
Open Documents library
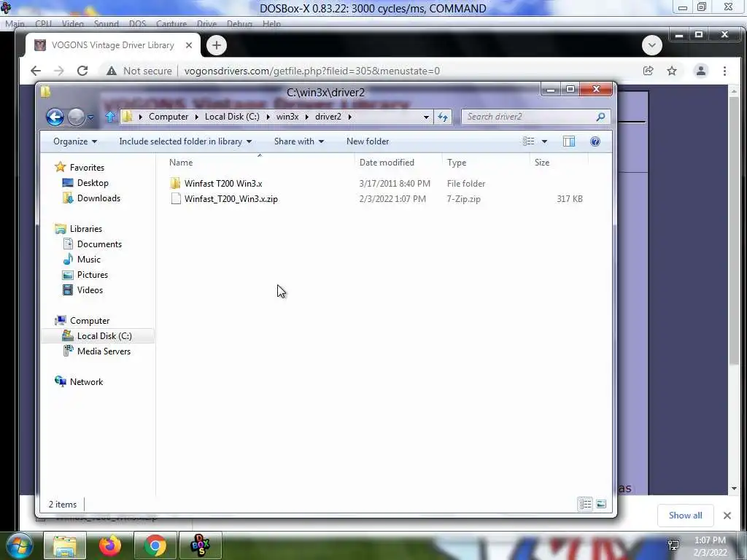click(99, 244)
